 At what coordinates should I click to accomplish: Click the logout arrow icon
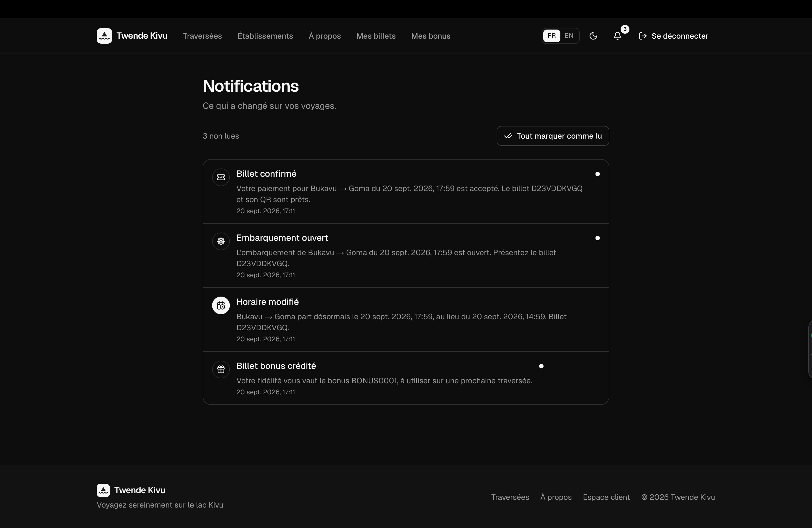[x=643, y=36]
